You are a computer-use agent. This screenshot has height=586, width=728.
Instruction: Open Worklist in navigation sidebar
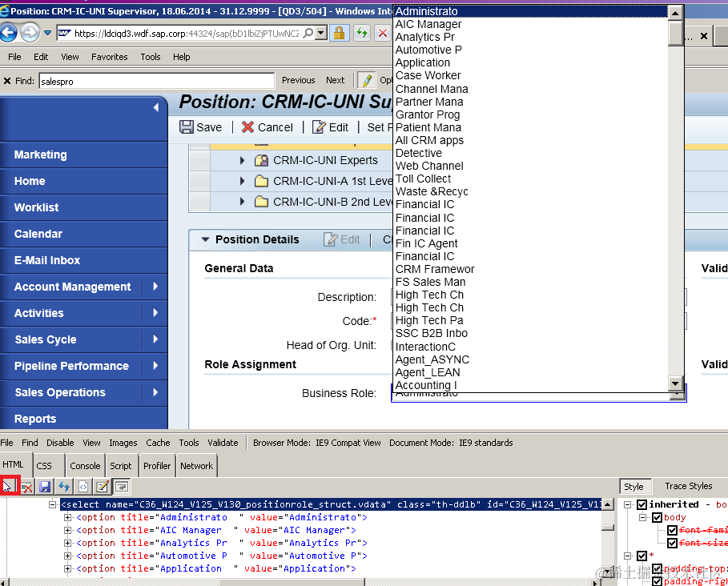pyautogui.click(x=83, y=207)
